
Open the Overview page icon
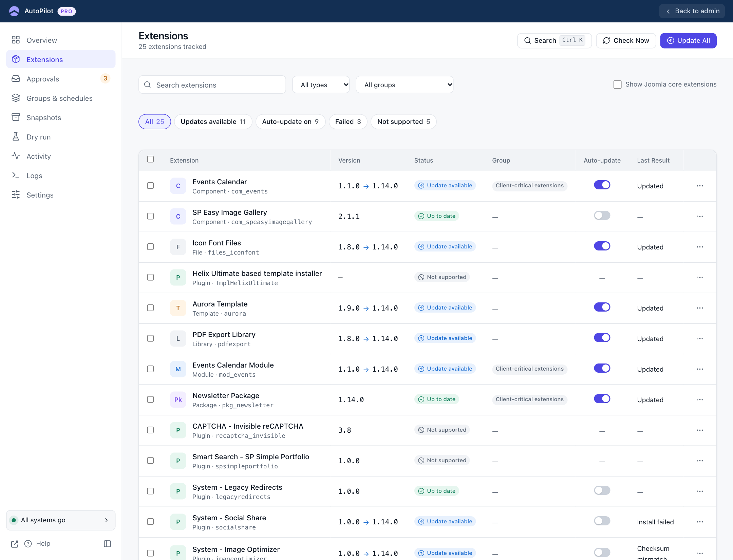pos(16,40)
